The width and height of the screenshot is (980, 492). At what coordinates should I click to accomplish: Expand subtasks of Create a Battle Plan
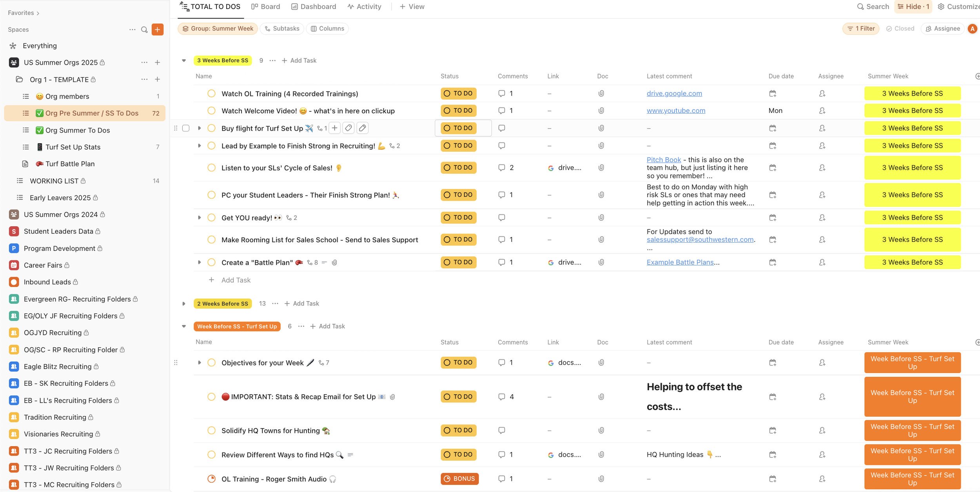point(199,262)
